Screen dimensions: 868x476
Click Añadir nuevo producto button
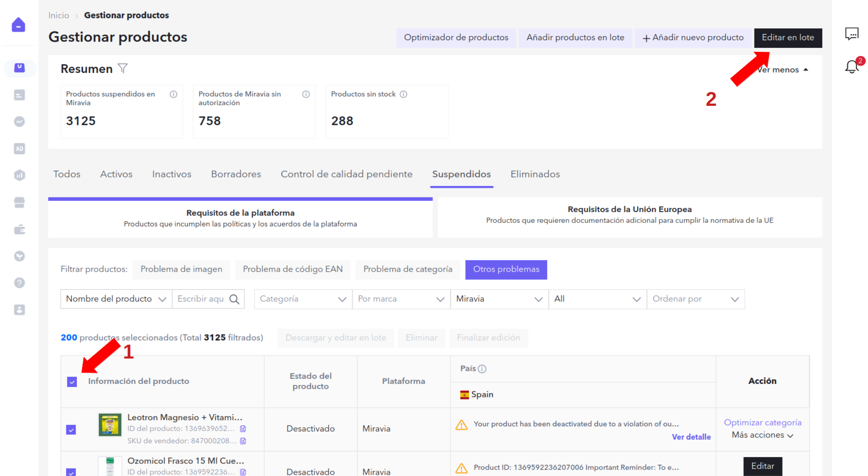coord(693,38)
